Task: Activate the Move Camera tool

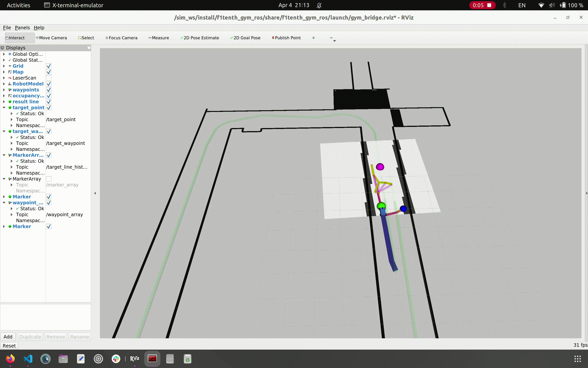Action: (51, 38)
